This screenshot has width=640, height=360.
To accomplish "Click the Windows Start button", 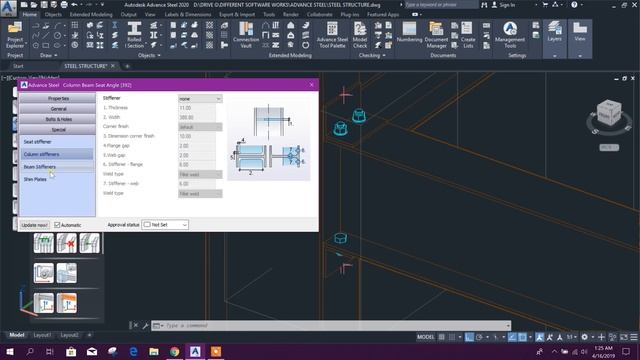I will pyautogui.click(x=9, y=351).
